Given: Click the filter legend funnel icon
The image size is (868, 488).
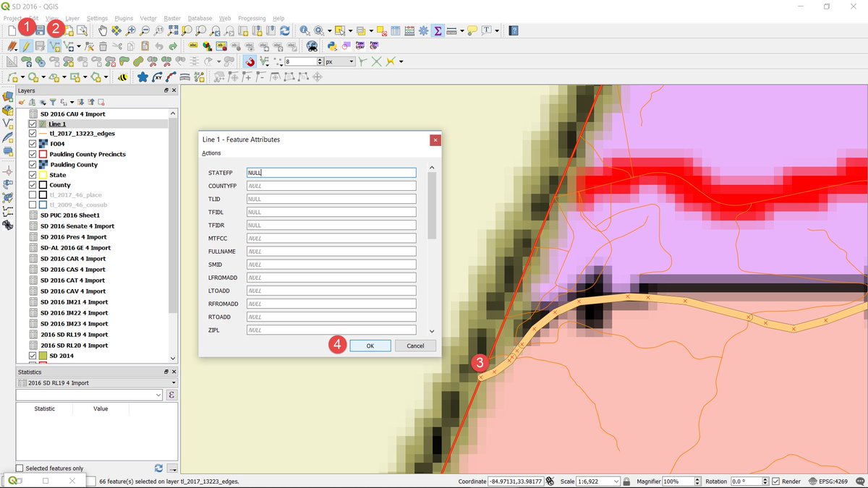Looking at the screenshot, I should (x=53, y=102).
